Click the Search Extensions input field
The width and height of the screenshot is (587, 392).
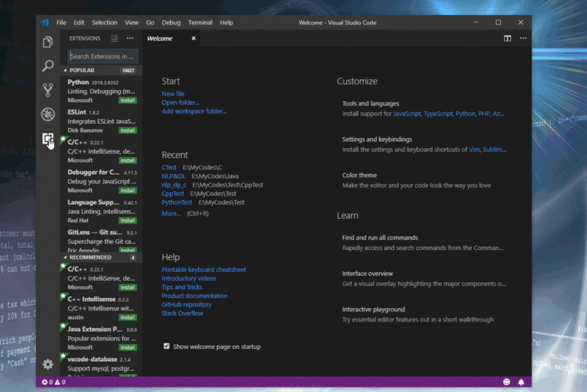tap(102, 56)
